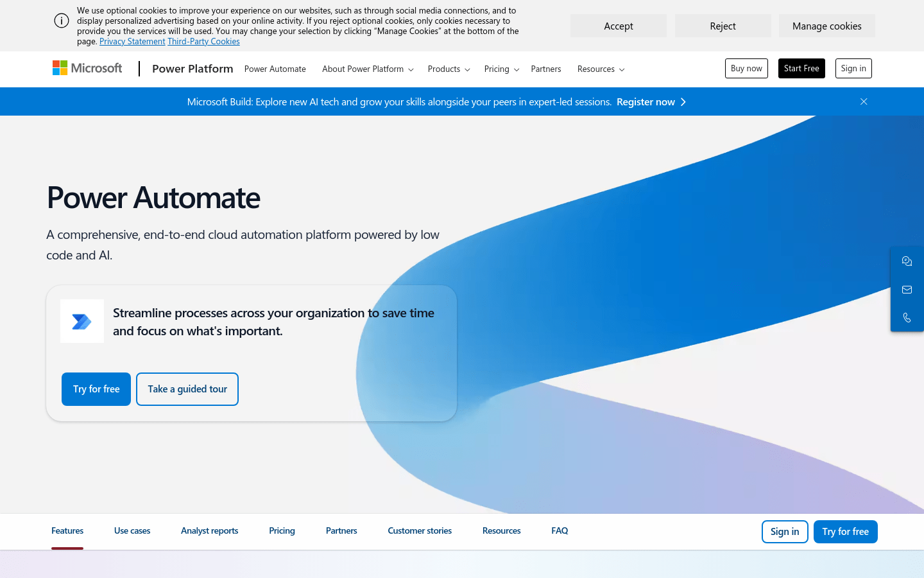Select the Features tab
The height and width of the screenshot is (578, 924).
pos(67,530)
